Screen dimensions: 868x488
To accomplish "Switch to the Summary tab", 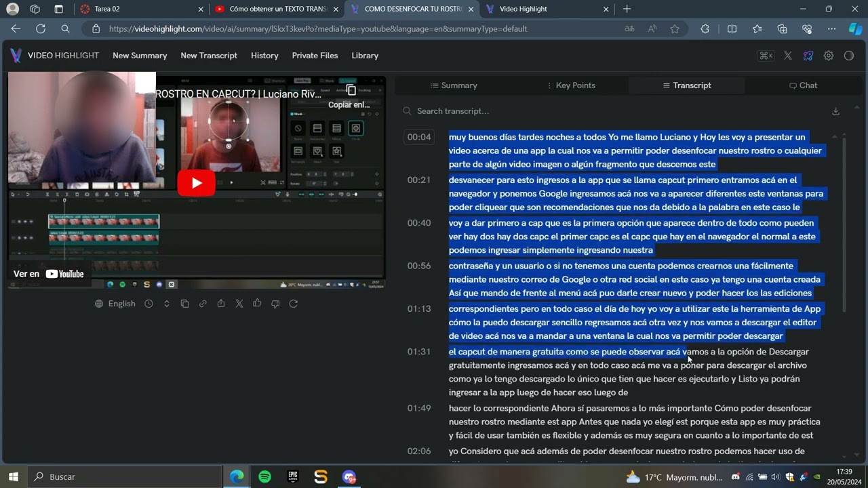I will (454, 85).
